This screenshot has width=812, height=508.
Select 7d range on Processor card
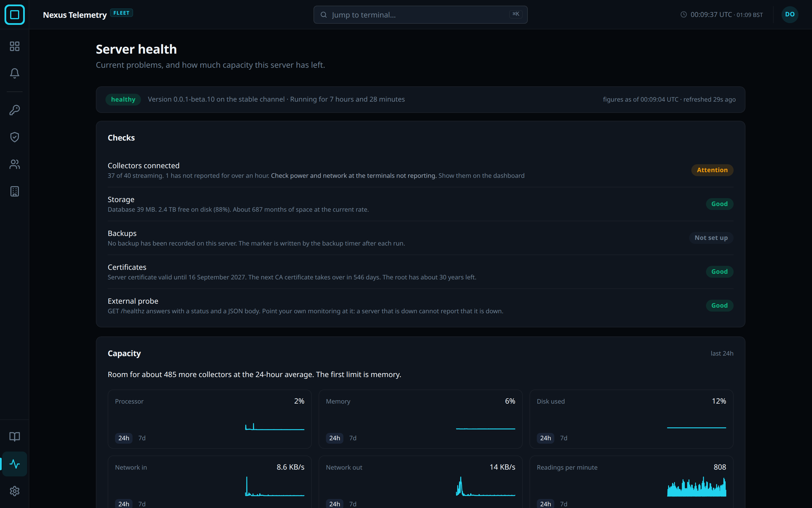pos(142,438)
